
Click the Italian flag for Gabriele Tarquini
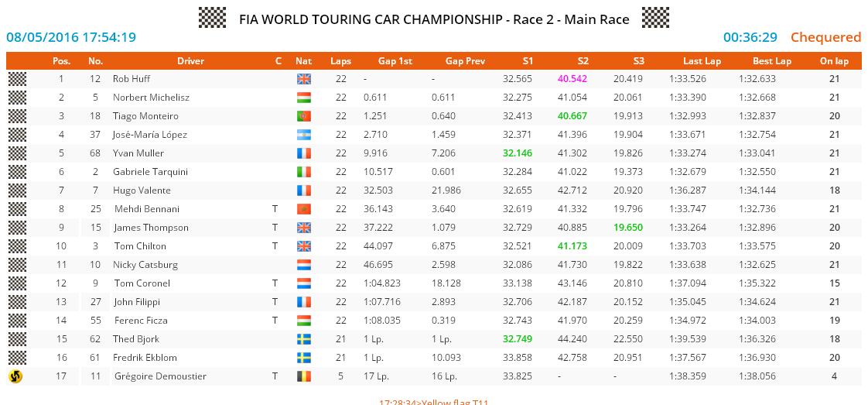(x=304, y=172)
